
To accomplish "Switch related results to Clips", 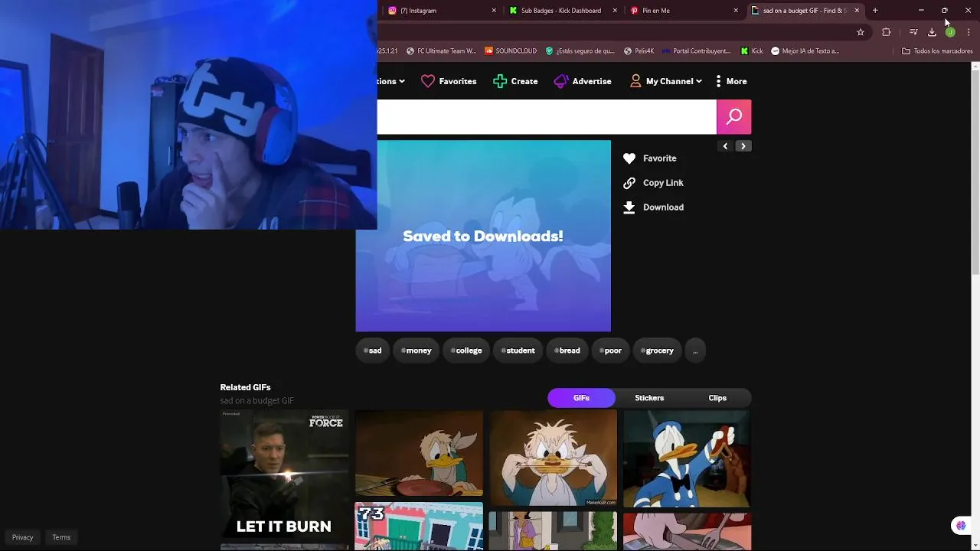I will (x=717, y=398).
